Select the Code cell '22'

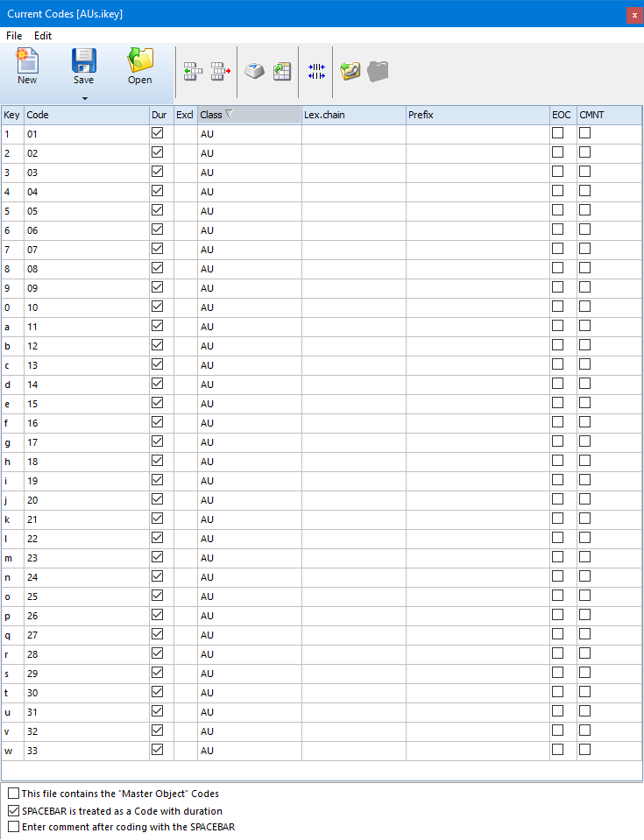point(87,539)
